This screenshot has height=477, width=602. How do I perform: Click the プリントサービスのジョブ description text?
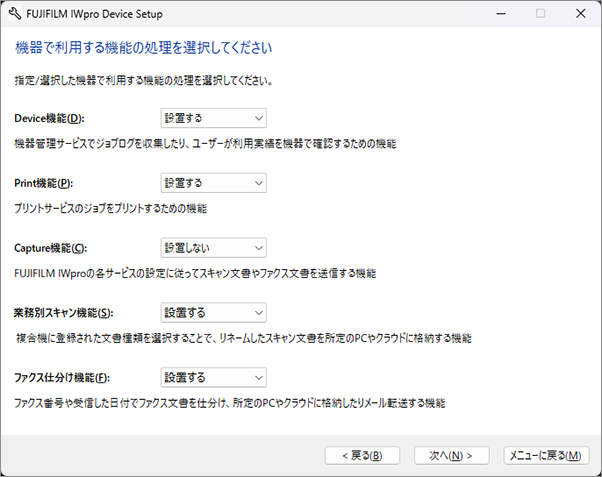[x=111, y=209]
